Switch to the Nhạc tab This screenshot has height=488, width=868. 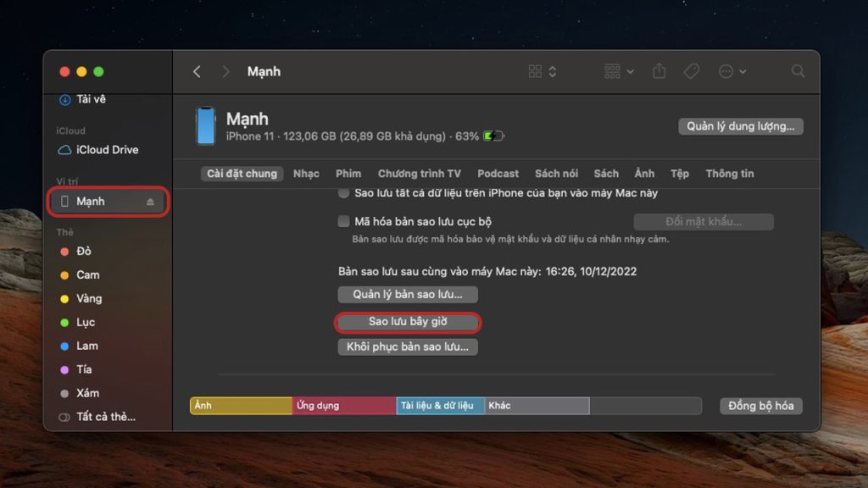click(x=306, y=174)
